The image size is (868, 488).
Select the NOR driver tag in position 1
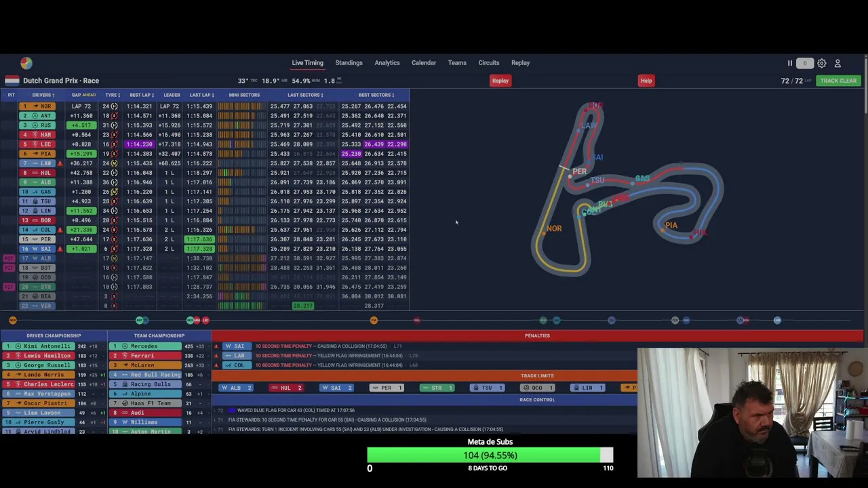click(37, 106)
